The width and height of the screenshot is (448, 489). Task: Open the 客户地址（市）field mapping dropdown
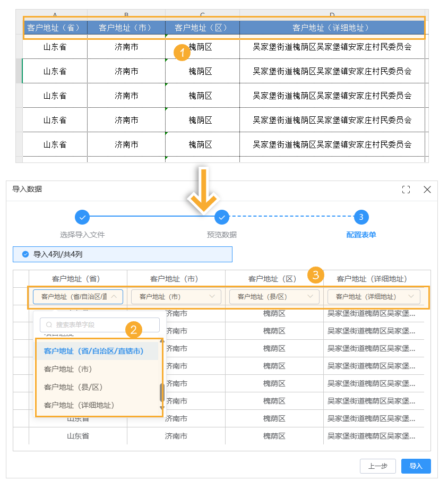[x=176, y=297]
